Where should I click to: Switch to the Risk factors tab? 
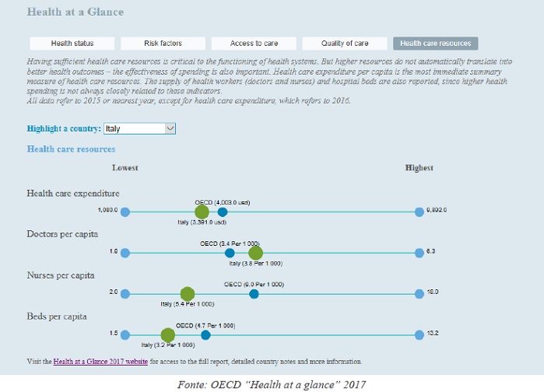[x=163, y=44]
